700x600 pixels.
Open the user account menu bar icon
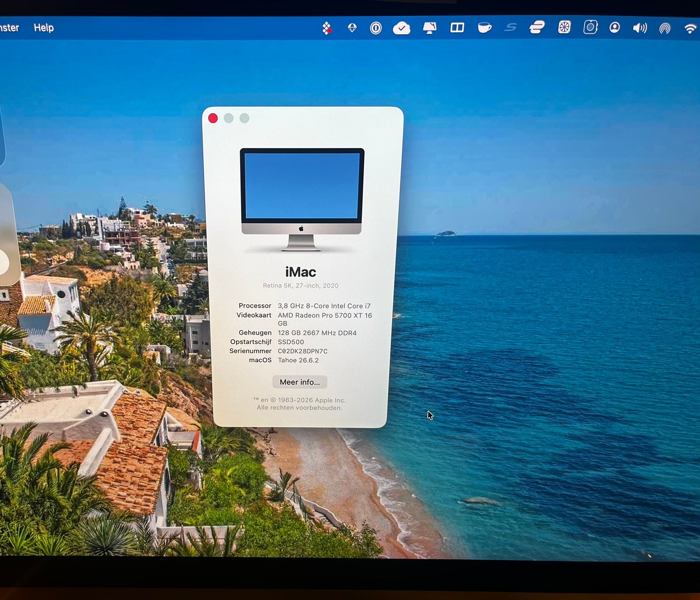pyautogui.click(x=614, y=28)
